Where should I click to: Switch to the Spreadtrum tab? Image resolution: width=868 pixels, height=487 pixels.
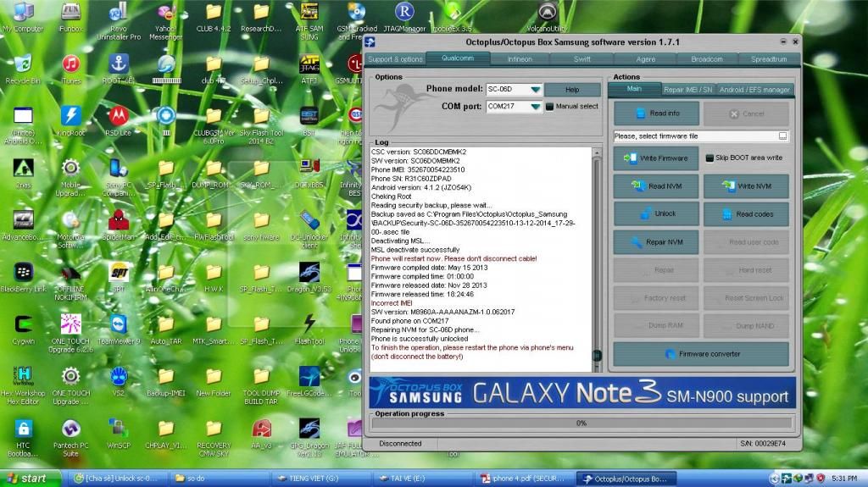tap(769, 59)
